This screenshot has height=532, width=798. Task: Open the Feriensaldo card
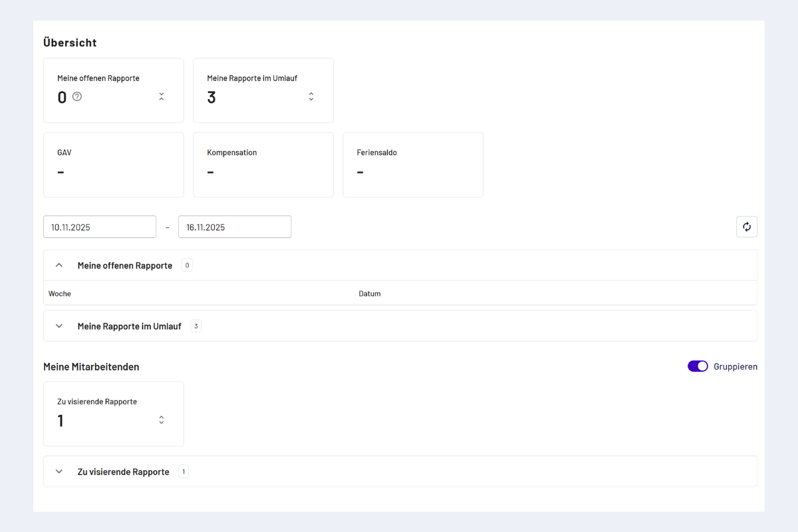412,164
